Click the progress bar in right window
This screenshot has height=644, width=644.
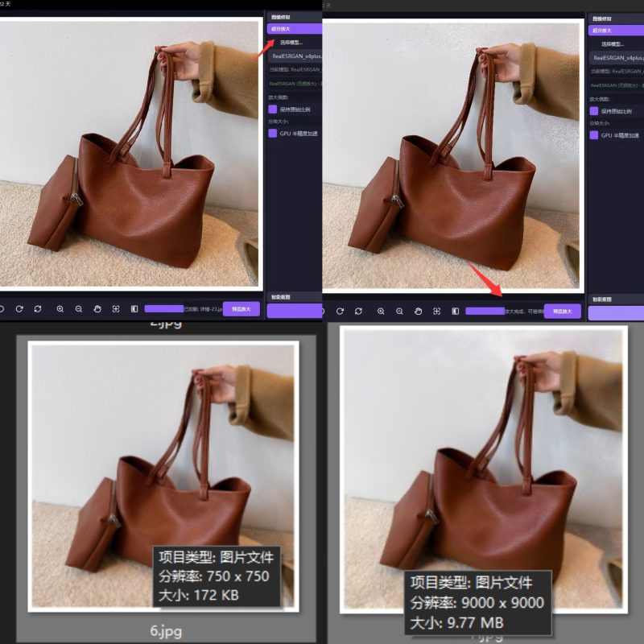click(485, 312)
